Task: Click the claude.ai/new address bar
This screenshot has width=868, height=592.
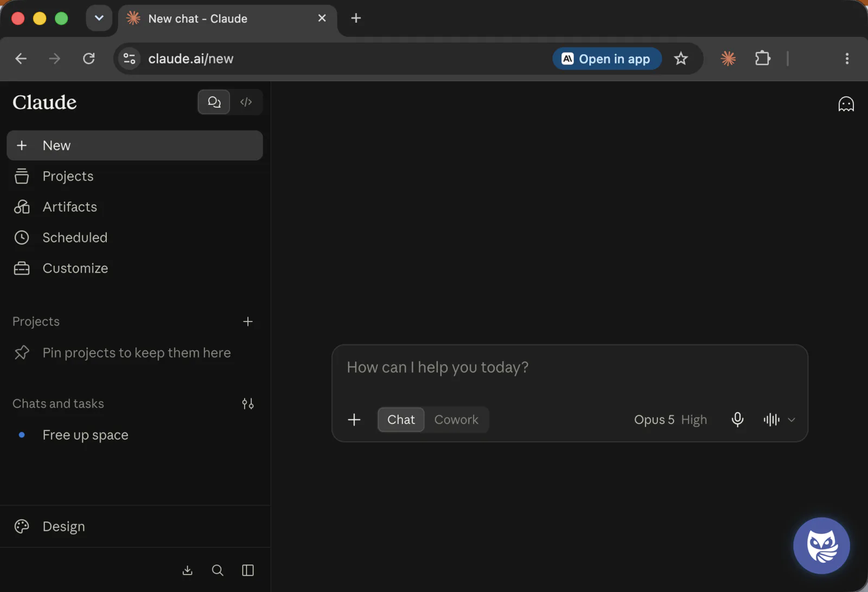Action: click(x=347, y=59)
